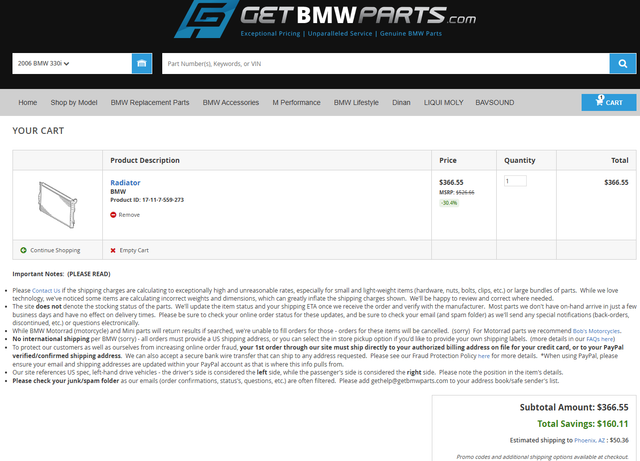The width and height of the screenshot is (640, 461).
Task: Click the Subtotal Amount: $366.55 text
Action: pos(574,407)
